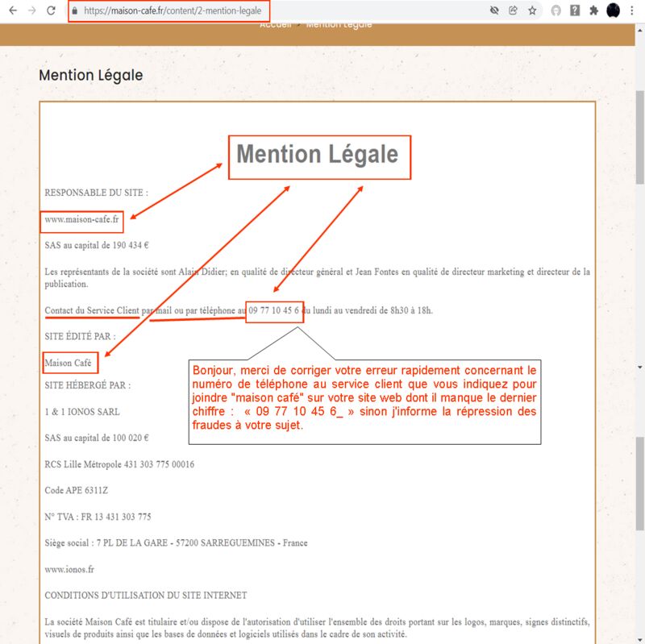645x644 pixels.
Task: Click "SAS au capital de 190 434 €"
Action: click(x=97, y=246)
